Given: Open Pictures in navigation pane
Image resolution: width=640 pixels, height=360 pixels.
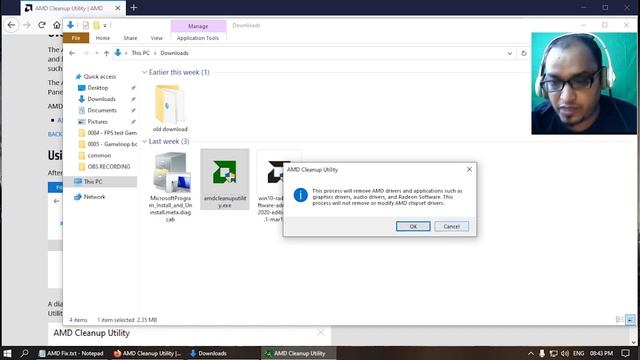Looking at the screenshot, I should 98,122.
